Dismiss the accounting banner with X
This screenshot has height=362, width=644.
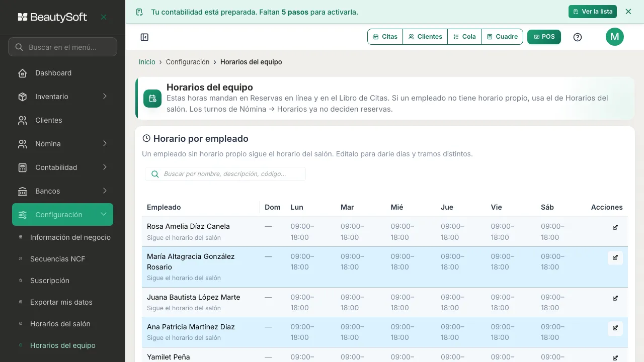pyautogui.click(x=628, y=12)
